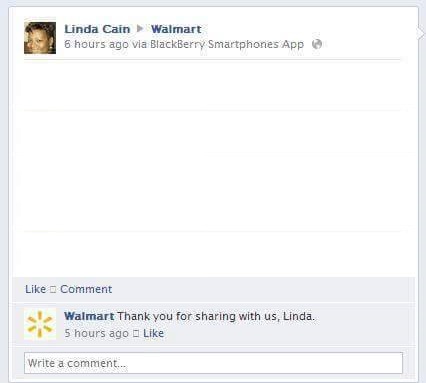Open Linda Cain's profile photo
The height and width of the screenshot is (383, 426).
tap(40, 38)
